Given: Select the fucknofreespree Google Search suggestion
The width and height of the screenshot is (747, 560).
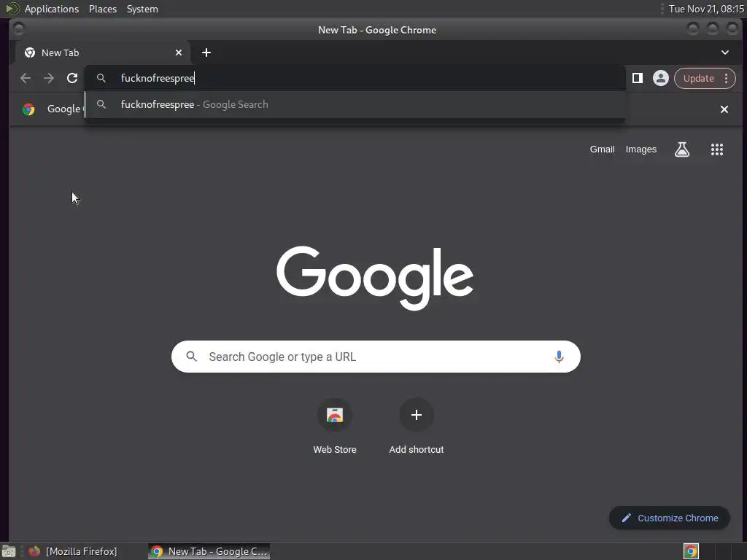Looking at the screenshot, I should [355, 104].
